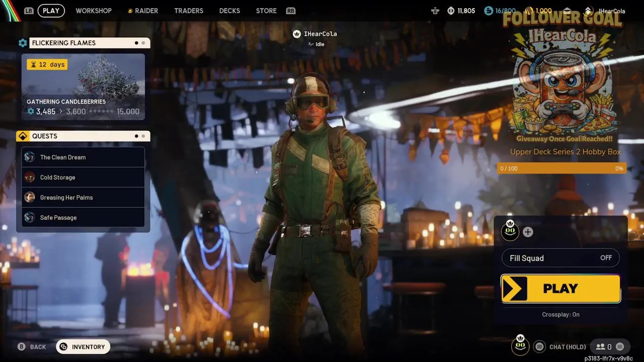Click the Flickering Flames event gear icon

tap(23, 43)
